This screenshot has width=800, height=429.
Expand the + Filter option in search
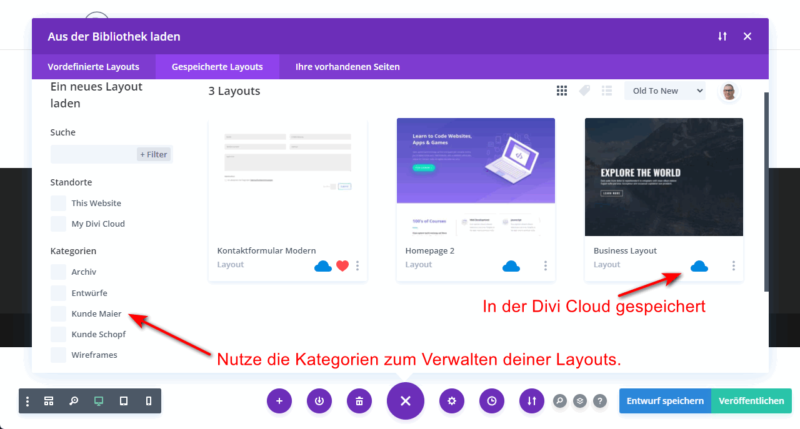[x=153, y=154]
